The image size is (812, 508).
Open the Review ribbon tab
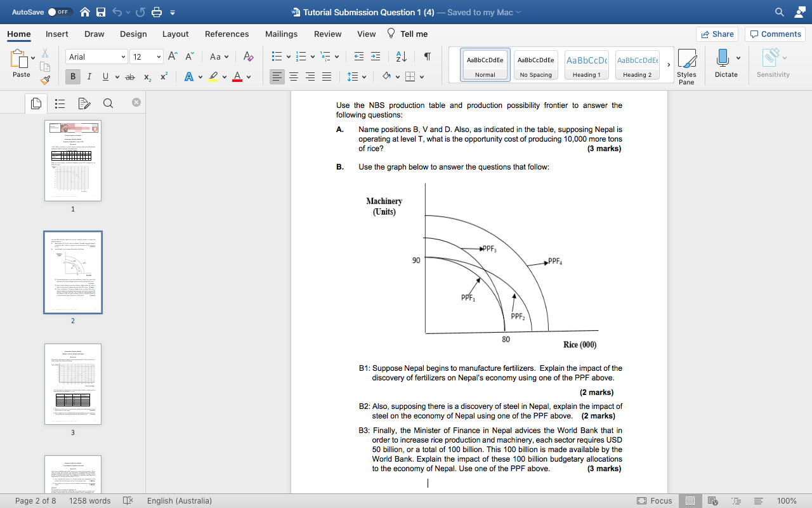[x=328, y=34]
